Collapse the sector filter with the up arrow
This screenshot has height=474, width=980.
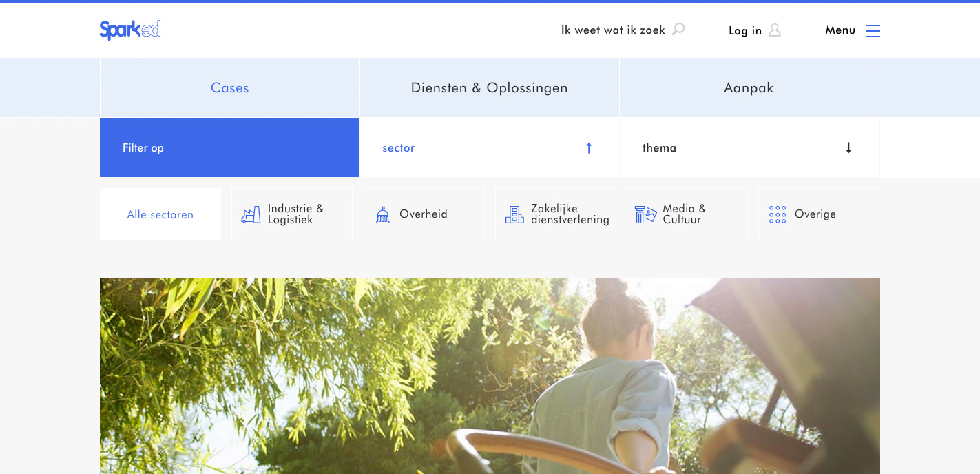click(589, 147)
